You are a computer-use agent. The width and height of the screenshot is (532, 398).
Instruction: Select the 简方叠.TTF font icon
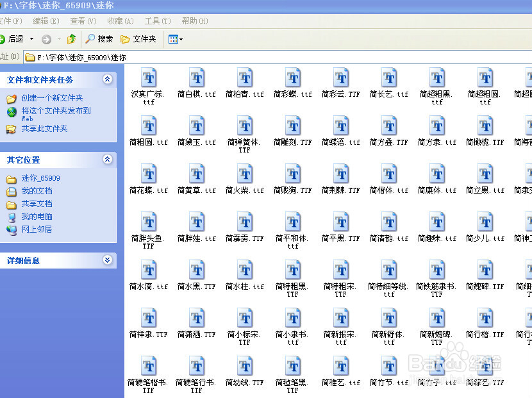tap(389, 126)
